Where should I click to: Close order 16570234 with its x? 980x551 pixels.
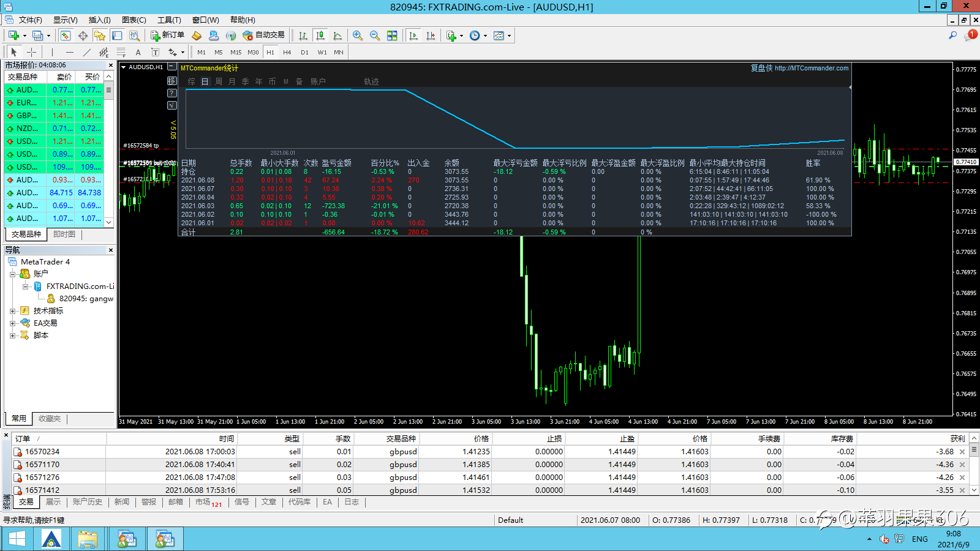[x=962, y=452]
